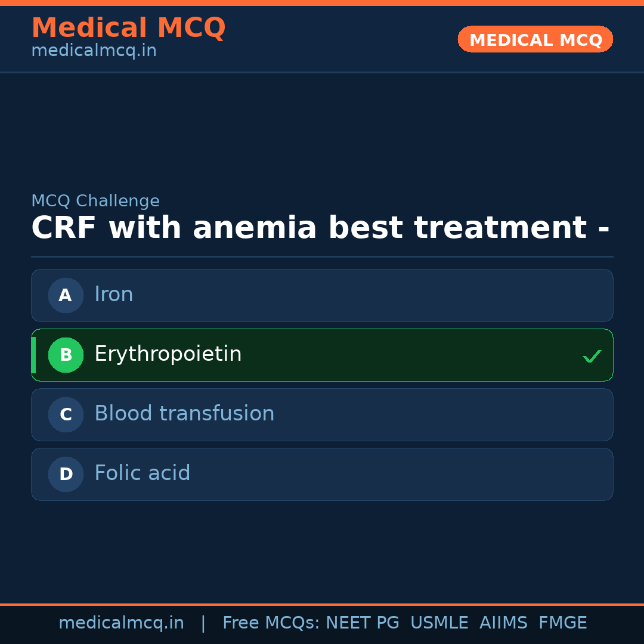Click the letter C circle badge
Viewport: 644px width, 644px height.
[66, 414]
